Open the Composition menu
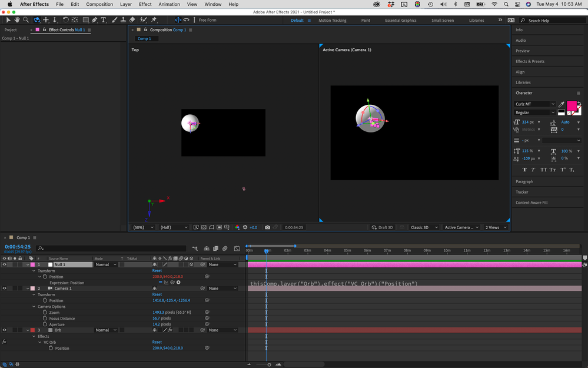The image size is (588, 368). tap(99, 4)
